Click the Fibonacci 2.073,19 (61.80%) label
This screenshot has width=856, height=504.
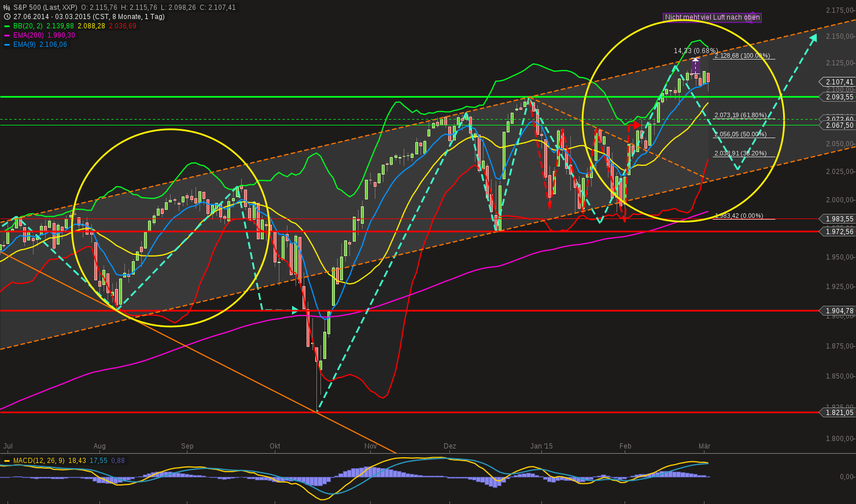point(740,116)
